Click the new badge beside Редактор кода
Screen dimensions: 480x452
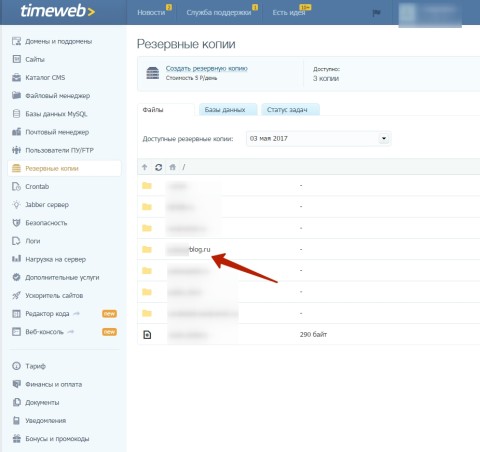(x=109, y=314)
